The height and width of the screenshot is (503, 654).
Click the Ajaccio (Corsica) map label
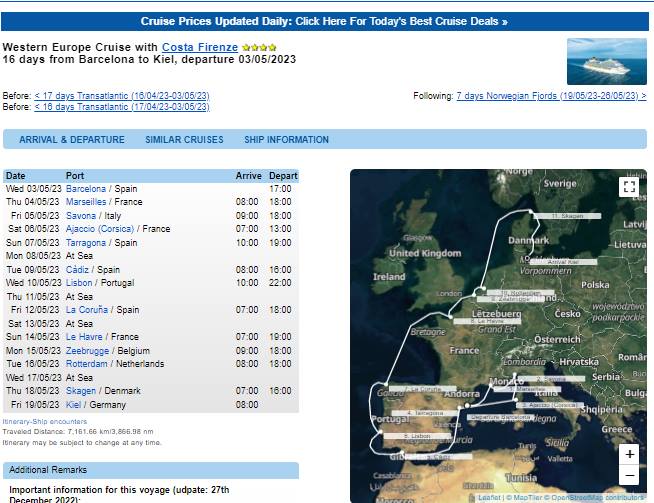click(x=550, y=405)
